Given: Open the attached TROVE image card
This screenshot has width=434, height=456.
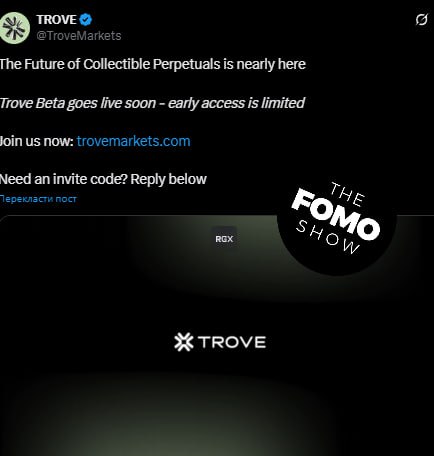Looking at the screenshot, I should coord(217,335).
